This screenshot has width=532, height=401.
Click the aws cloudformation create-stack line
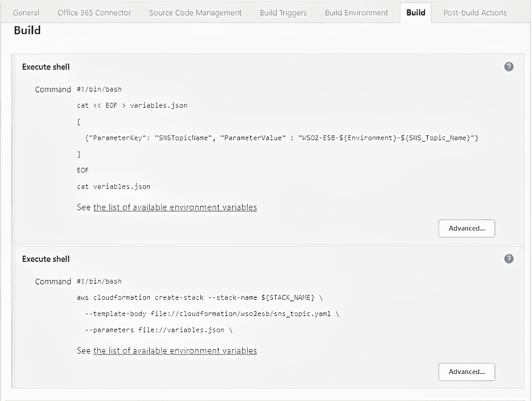(x=200, y=298)
